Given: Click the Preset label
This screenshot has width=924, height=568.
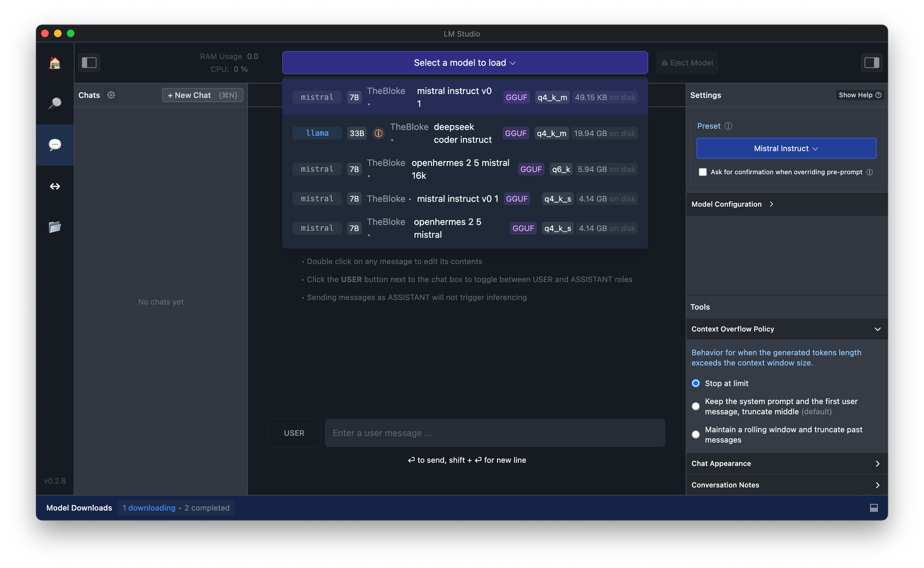Looking at the screenshot, I should (x=709, y=126).
